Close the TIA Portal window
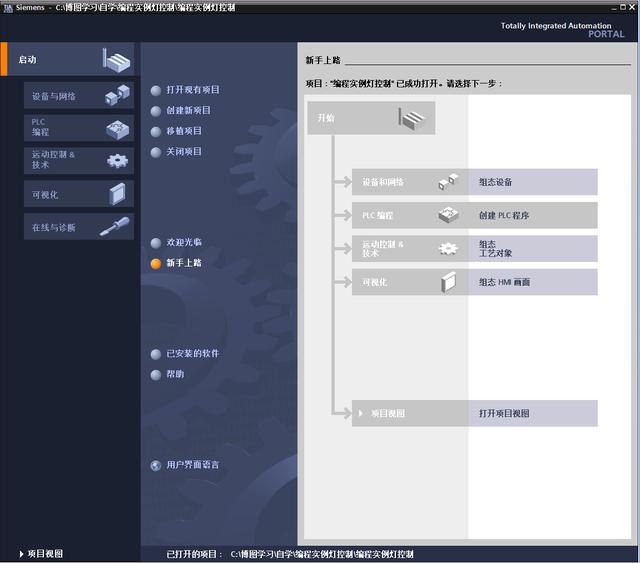Viewport: 640px width, 563px height. tap(632, 7)
